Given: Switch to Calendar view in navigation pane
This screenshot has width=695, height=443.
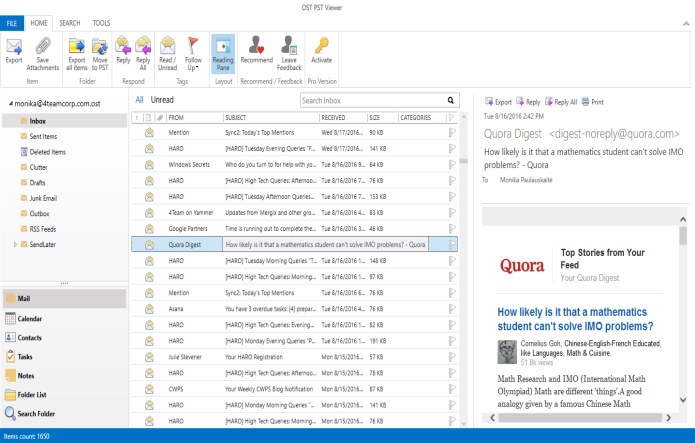Looking at the screenshot, I should (23, 318).
